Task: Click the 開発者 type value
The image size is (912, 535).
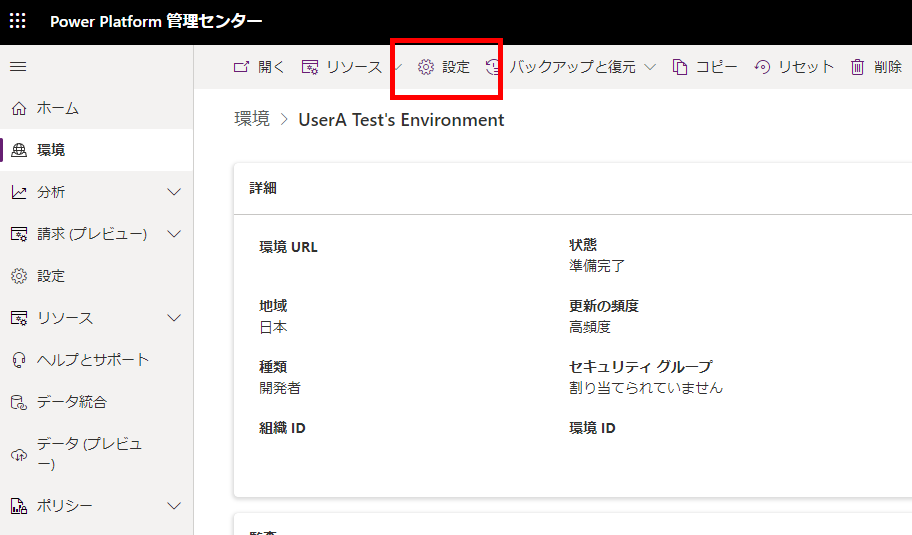Action: [x=280, y=388]
